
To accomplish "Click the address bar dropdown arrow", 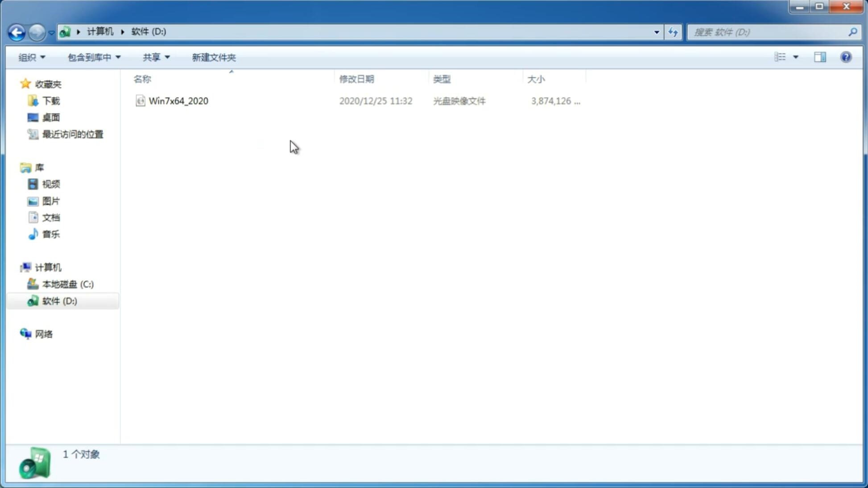I will [x=656, y=32].
